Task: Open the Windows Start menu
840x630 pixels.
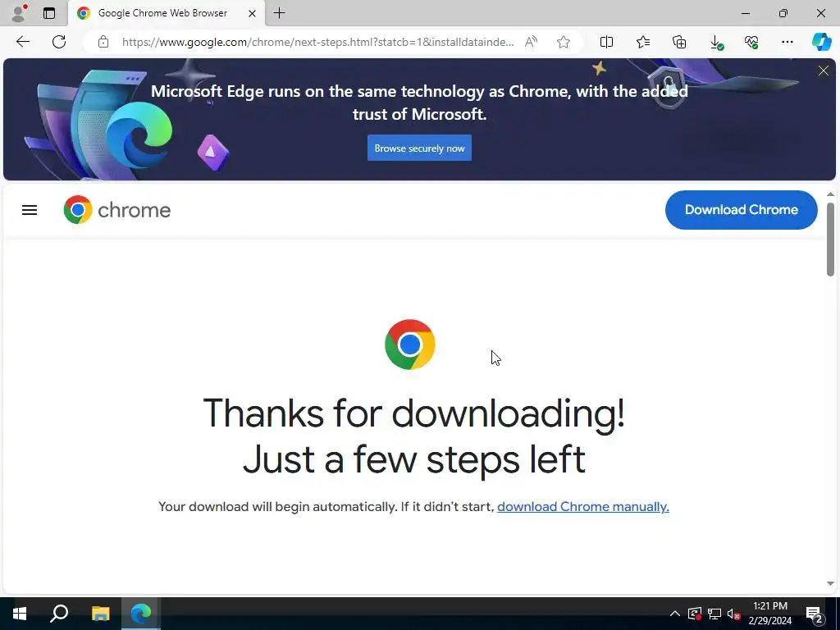Action: tap(20, 614)
